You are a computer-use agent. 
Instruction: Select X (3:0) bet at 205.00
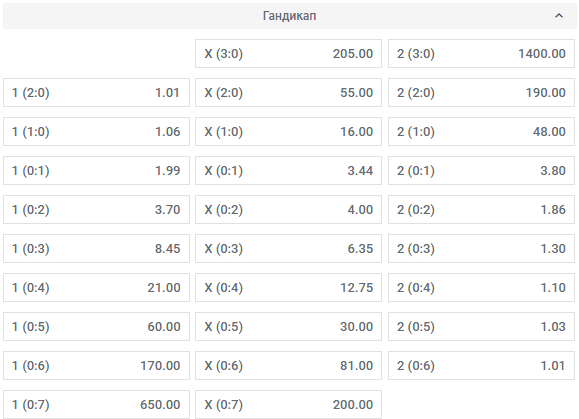288,54
